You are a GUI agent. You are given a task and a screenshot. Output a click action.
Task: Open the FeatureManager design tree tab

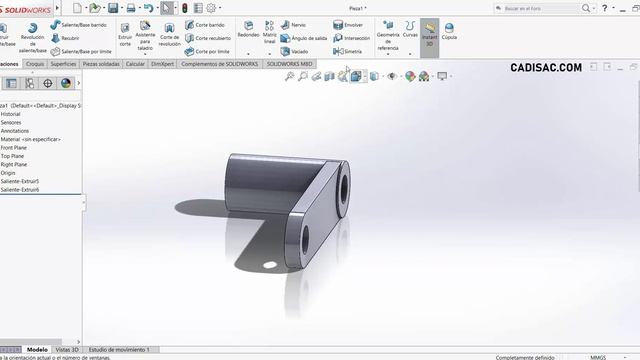11,83
